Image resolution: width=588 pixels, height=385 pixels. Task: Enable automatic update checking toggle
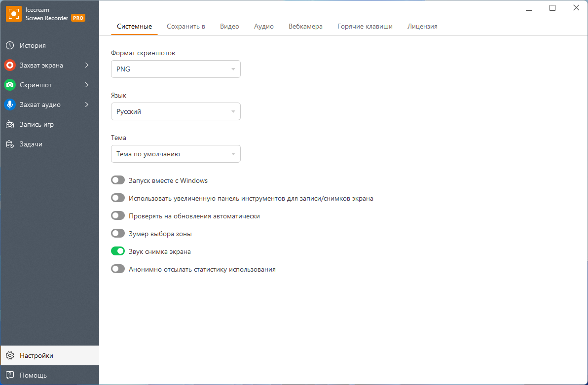coord(118,216)
